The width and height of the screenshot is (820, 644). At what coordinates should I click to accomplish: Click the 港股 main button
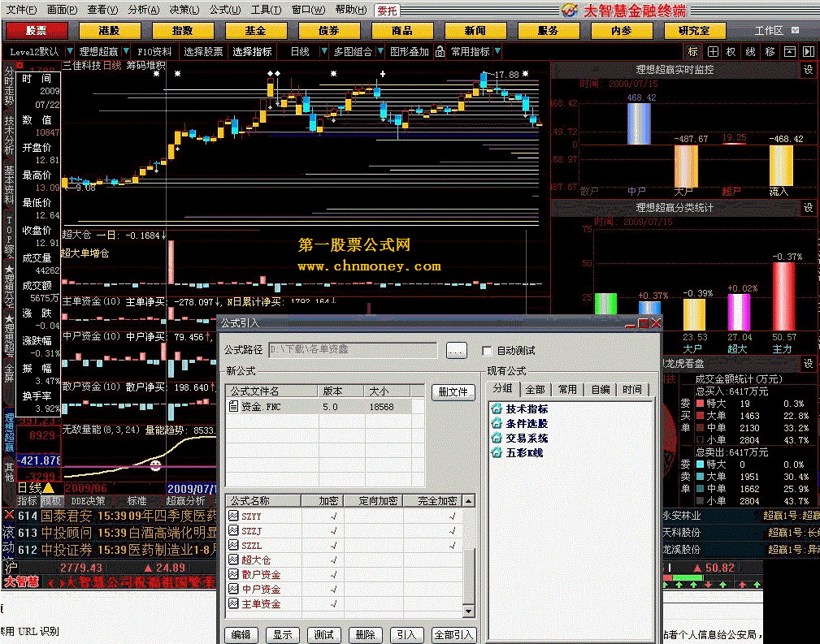click(109, 31)
